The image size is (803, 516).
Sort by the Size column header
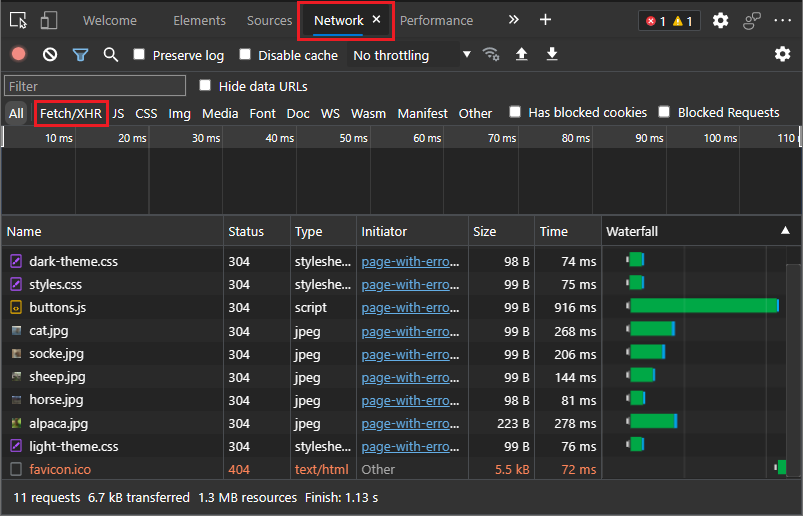501,231
